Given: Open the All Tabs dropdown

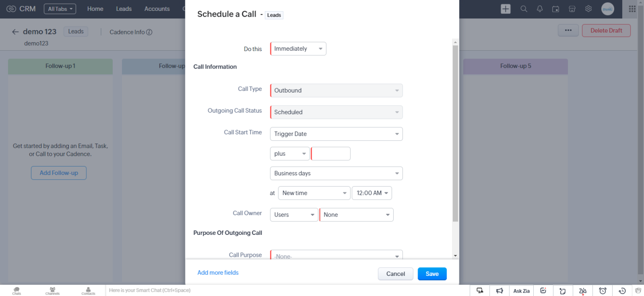Looking at the screenshot, I should [60, 8].
